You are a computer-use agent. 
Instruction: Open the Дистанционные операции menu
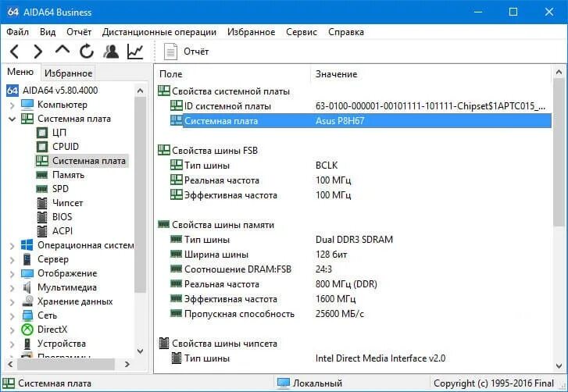tap(159, 32)
